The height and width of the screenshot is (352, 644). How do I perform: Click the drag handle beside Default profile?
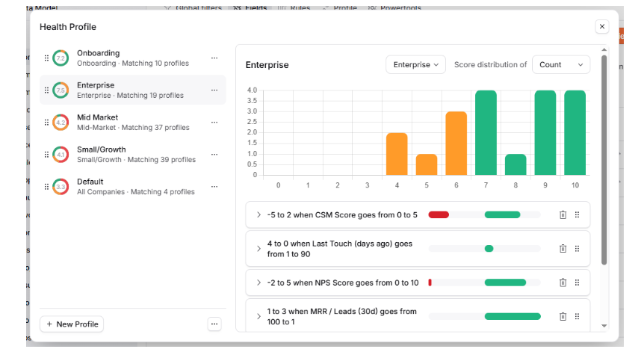pyautogui.click(x=46, y=187)
